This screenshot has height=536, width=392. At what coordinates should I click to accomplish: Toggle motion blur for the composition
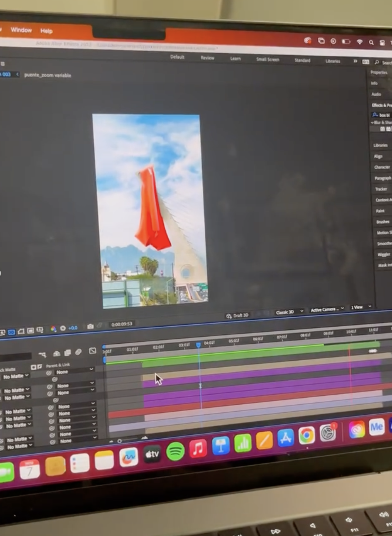pyautogui.click(x=78, y=352)
